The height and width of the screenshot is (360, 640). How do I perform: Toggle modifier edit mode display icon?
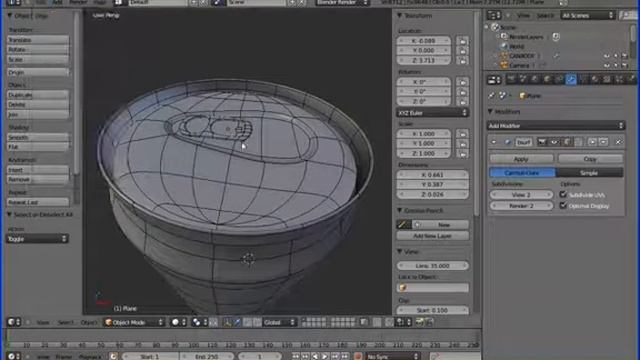[567, 142]
